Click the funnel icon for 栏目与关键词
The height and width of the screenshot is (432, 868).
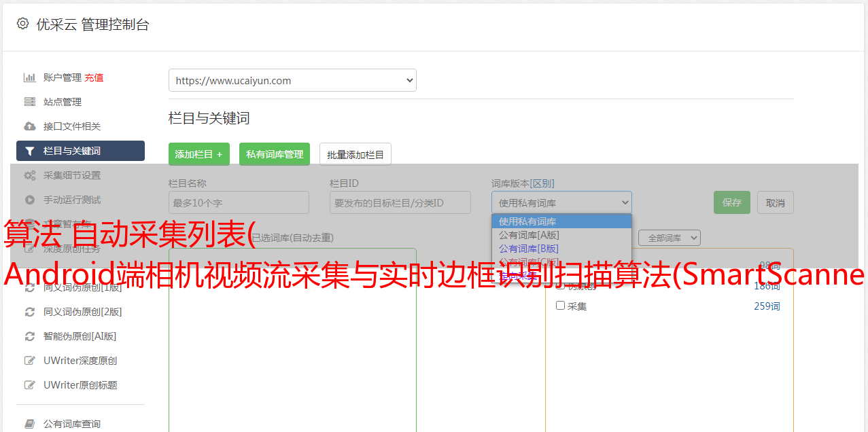(29, 151)
